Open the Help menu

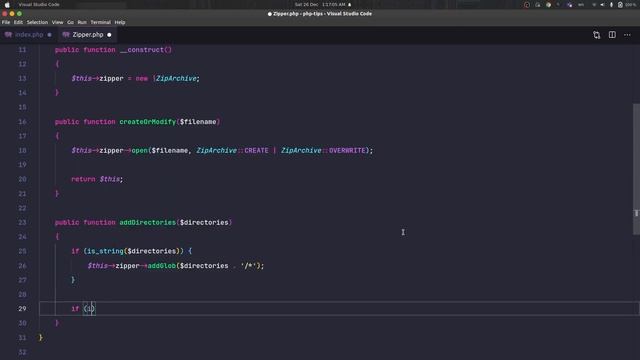point(120,22)
